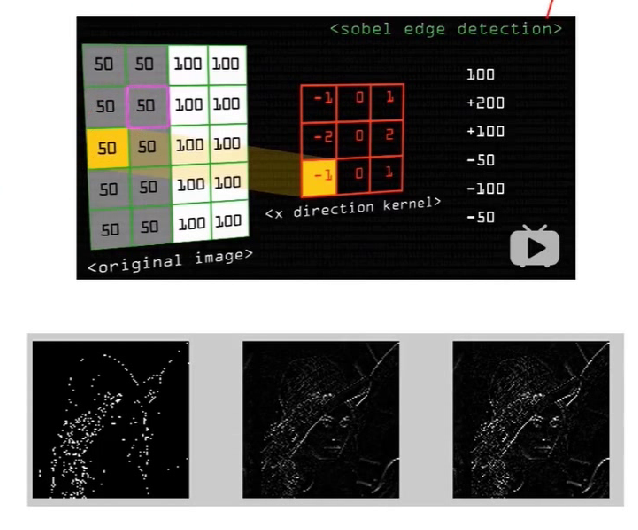Click the "+200" value in results column

(485, 103)
